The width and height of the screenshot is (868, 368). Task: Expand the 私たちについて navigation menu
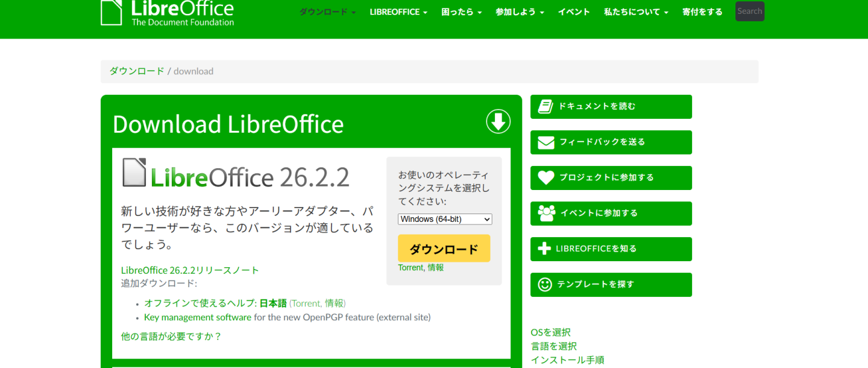[636, 12]
